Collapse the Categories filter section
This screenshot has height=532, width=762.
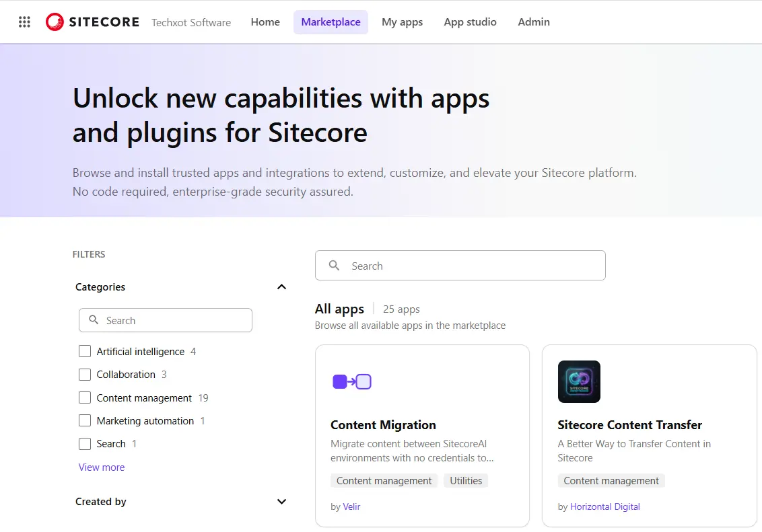pyautogui.click(x=281, y=287)
